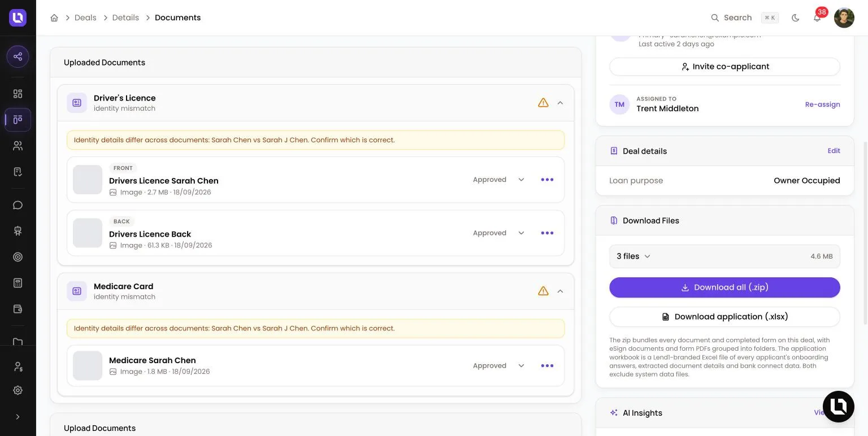The image size is (868, 436).
Task: Expand the 3 files dropdown
Action: [633, 256]
